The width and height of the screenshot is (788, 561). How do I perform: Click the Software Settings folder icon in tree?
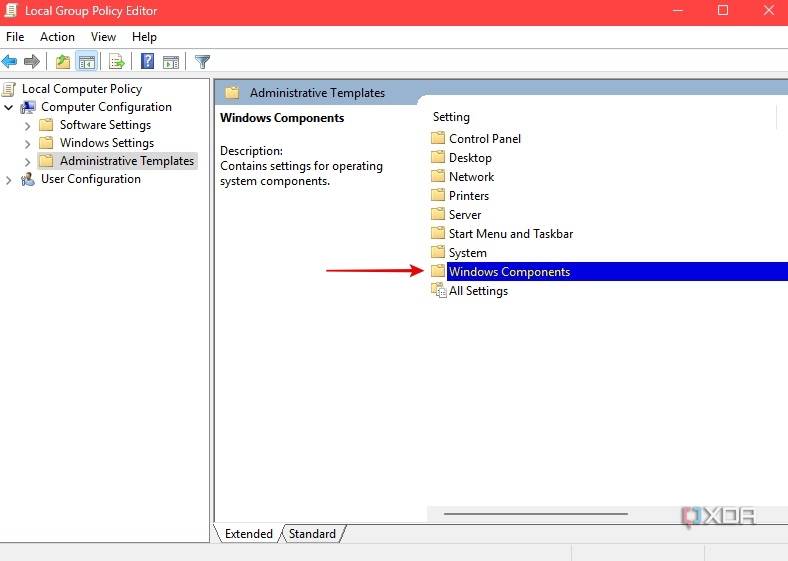tap(46, 125)
